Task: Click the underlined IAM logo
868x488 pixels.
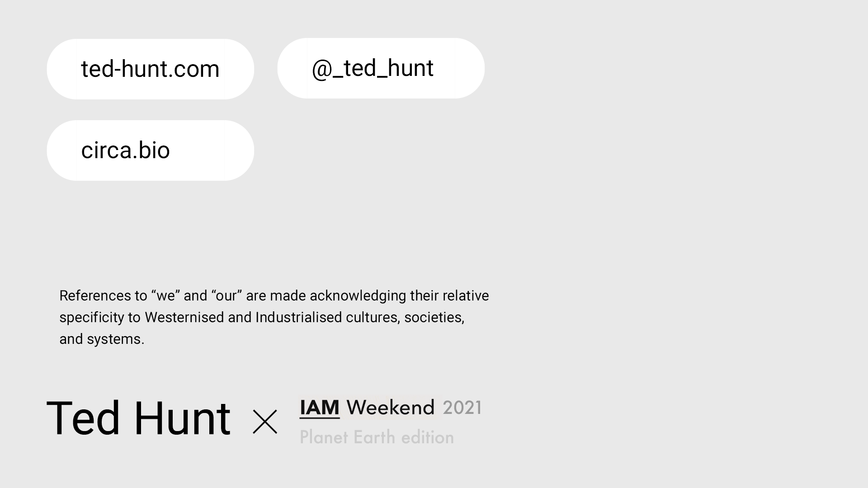Action: pos(320,408)
